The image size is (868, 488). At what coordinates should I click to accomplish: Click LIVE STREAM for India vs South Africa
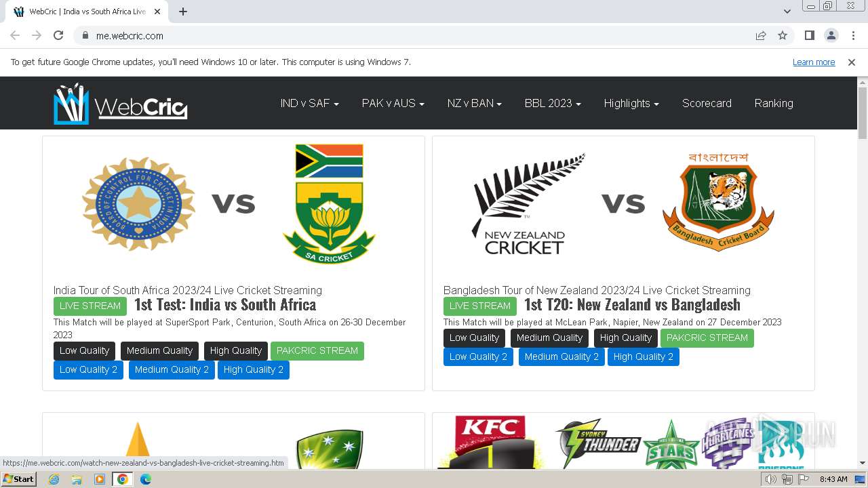point(90,306)
